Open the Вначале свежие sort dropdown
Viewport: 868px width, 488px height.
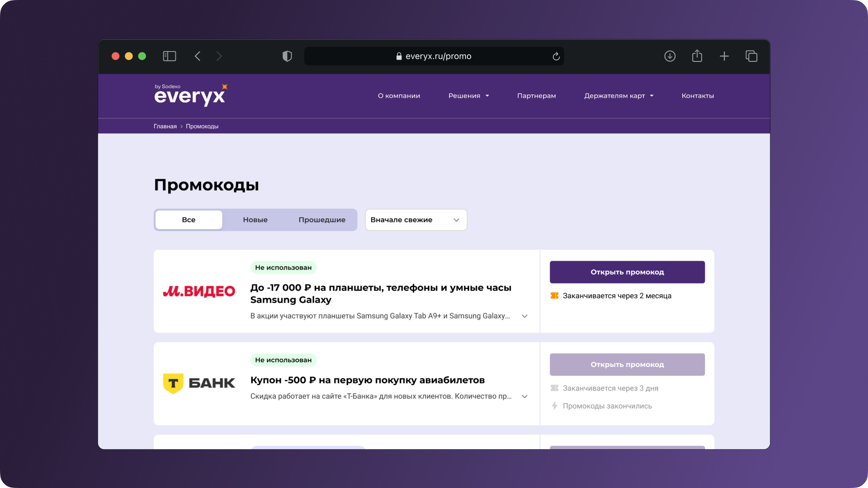[x=415, y=220]
